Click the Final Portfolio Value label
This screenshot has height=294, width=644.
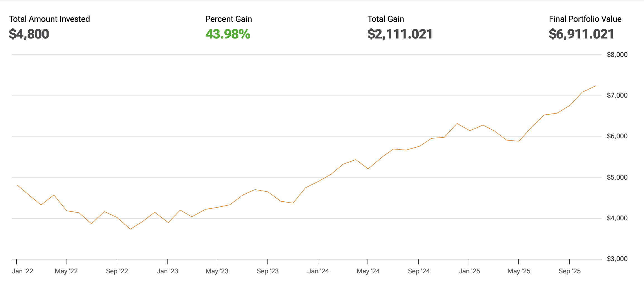tap(585, 19)
